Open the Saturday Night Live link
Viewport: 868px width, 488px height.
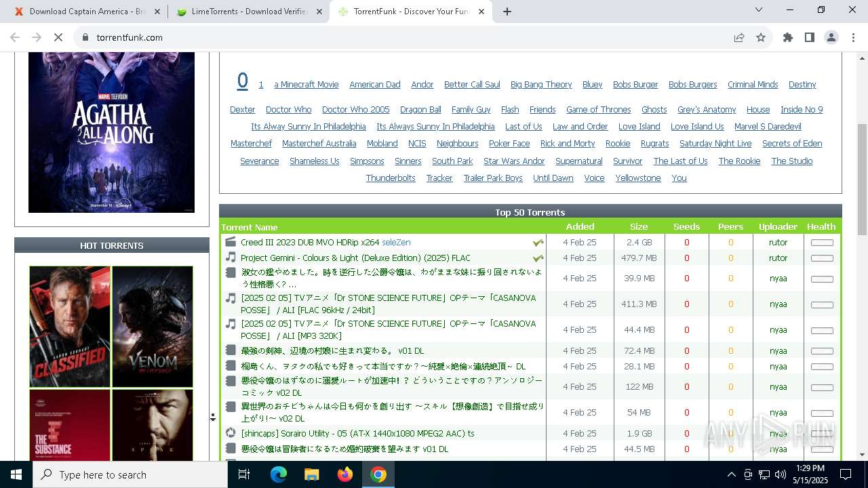pyautogui.click(x=715, y=143)
